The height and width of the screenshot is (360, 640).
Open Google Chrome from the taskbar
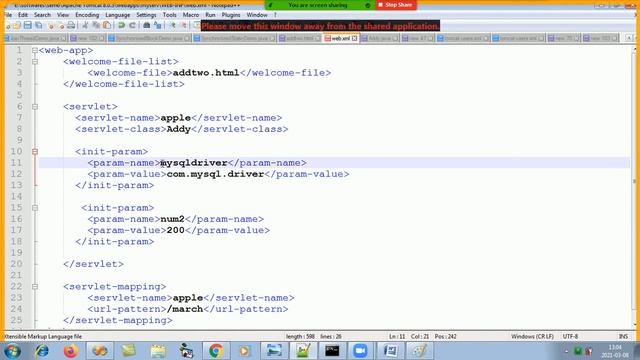click(216, 351)
